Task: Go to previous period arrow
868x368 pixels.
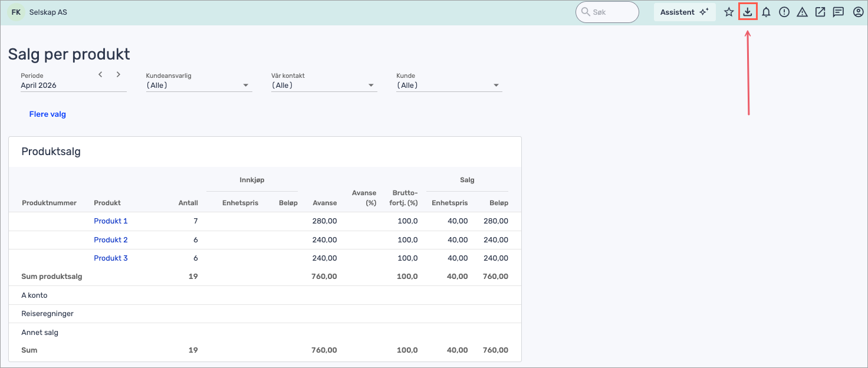Action: pyautogui.click(x=100, y=74)
